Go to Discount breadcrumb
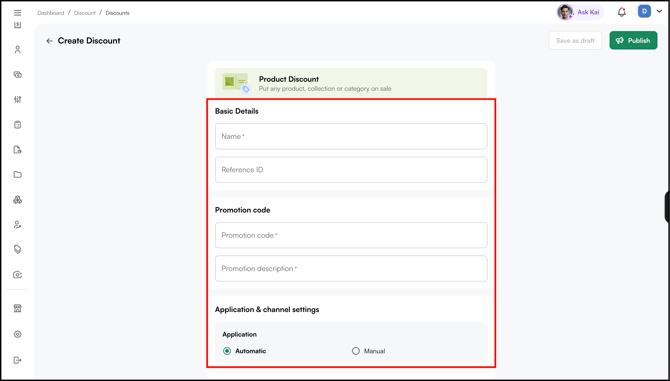 click(85, 13)
